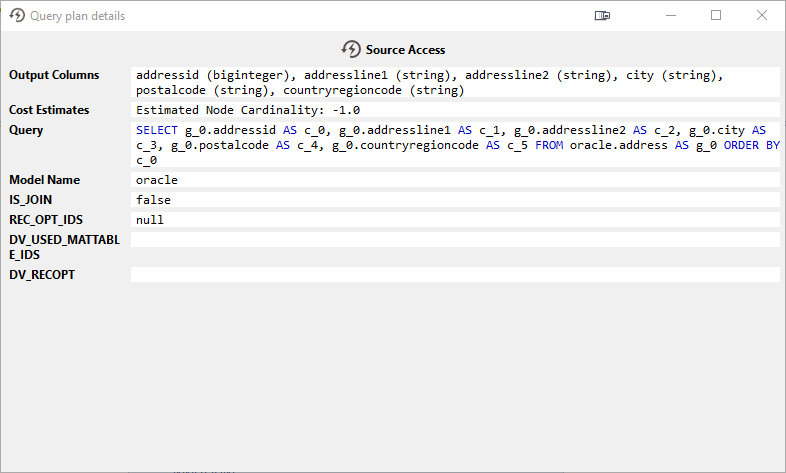
Task: Select the Cost Estimates value field
Action: click(454, 110)
